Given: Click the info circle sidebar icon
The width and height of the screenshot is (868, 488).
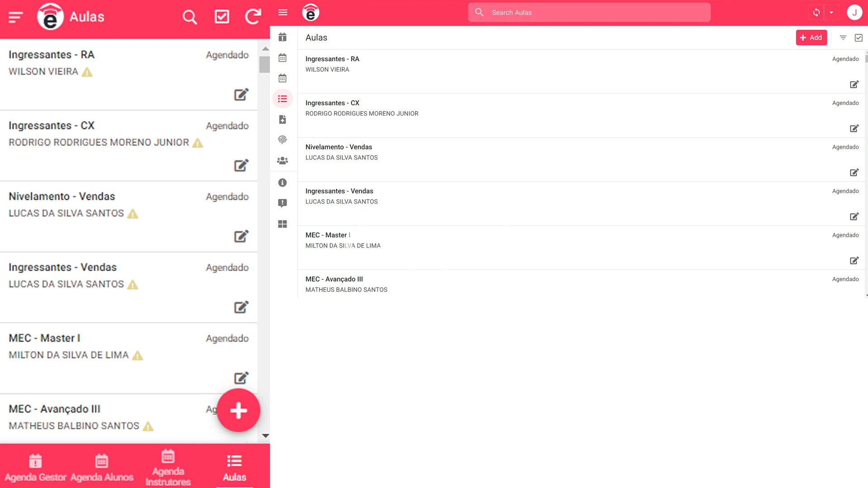Looking at the screenshot, I should (283, 183).
